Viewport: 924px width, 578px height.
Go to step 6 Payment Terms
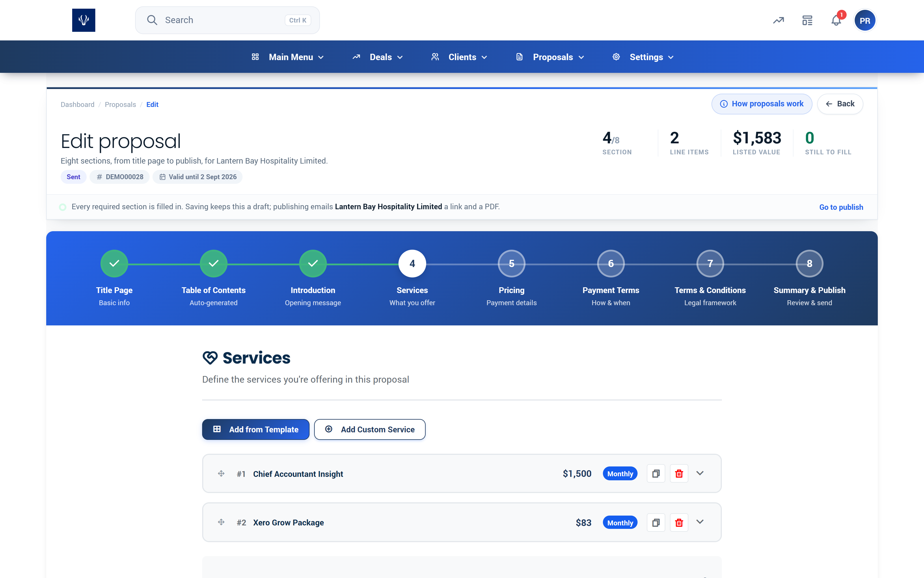click(x=611, y=263)
